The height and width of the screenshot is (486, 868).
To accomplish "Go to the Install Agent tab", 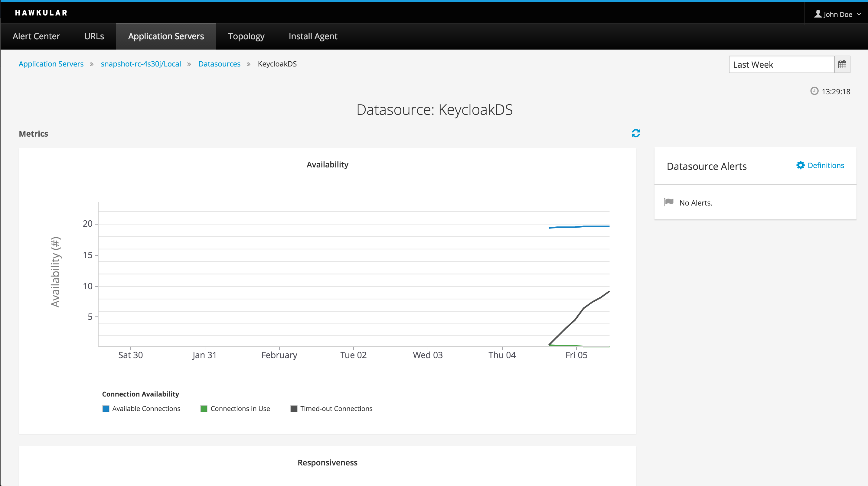I will tap(313, 36).
